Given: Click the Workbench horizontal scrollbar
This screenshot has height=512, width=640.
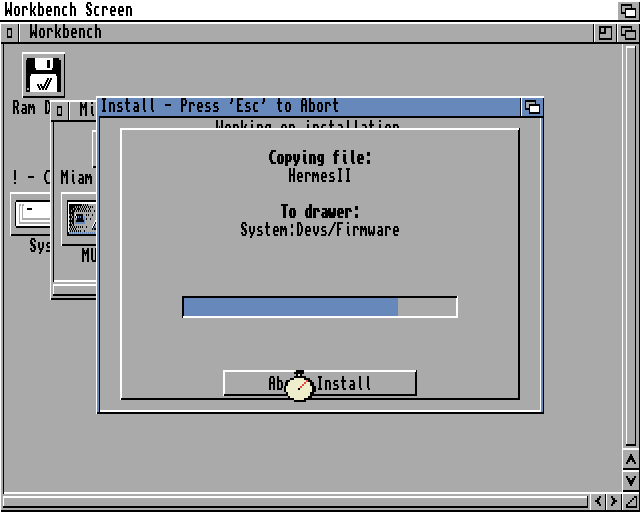Looking at the screenshot, I should [x=296, y=501].
